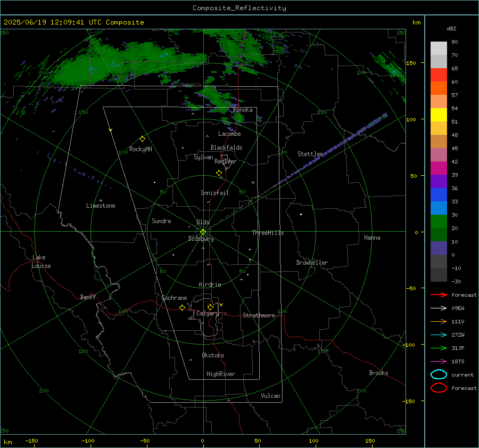Screen dimensions: 479x448
Task: Click the cyan 27ZW arrow icon
Action: (439, 335)
